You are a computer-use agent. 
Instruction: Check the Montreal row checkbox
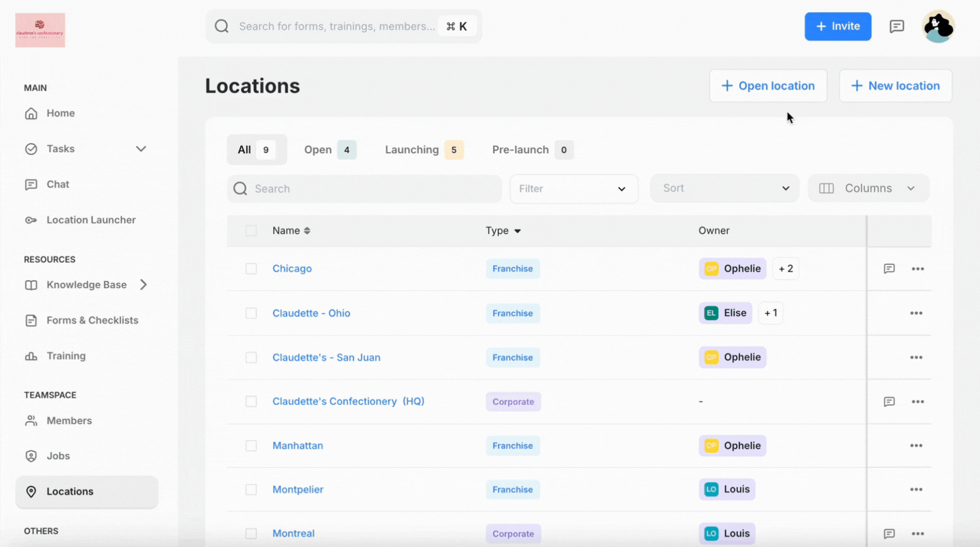pyautogui.click(x=251, y=534)
